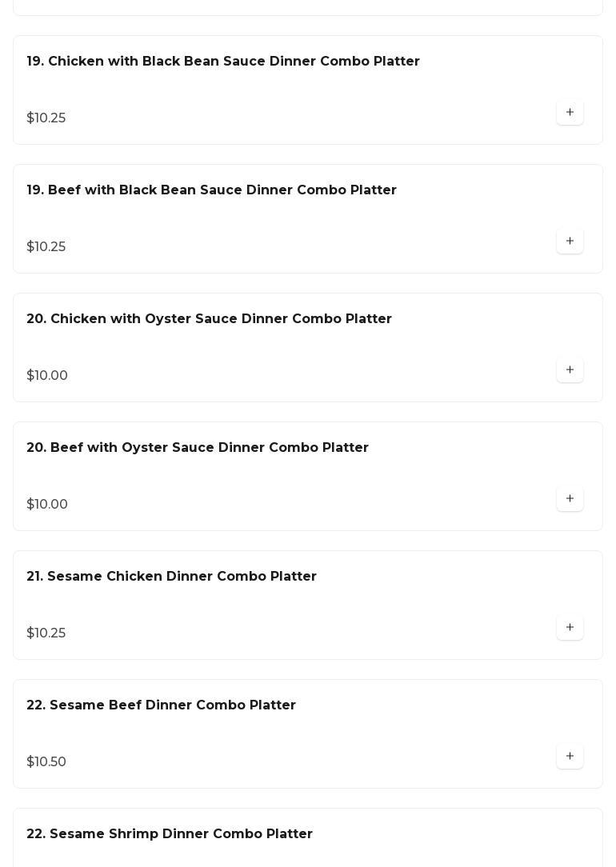Select Sesame Beef Dinner Combo Platter title
The height and width of the screenshot is (867, 616).
(x=161, y=705)
